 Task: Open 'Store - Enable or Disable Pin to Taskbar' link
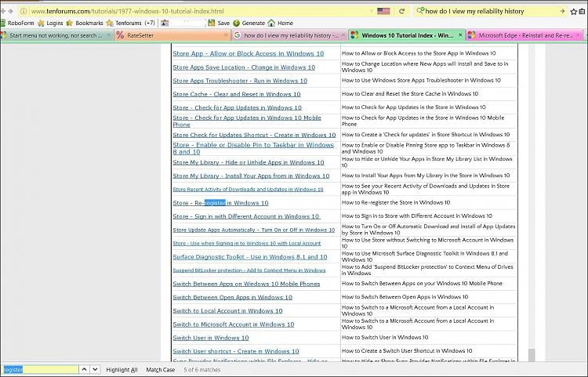[x=253, y=148]
